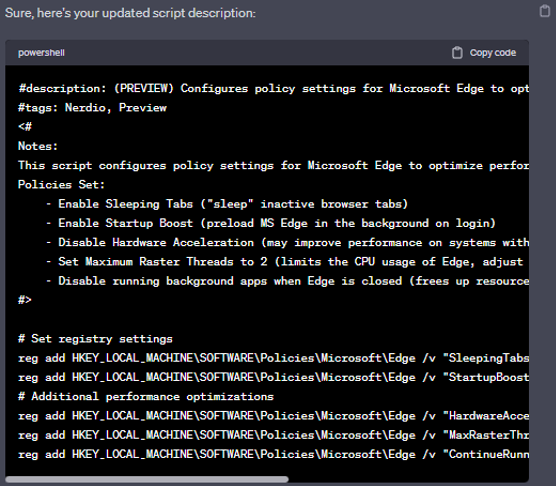Click the # Set registry settings comment

coord(95,339)
